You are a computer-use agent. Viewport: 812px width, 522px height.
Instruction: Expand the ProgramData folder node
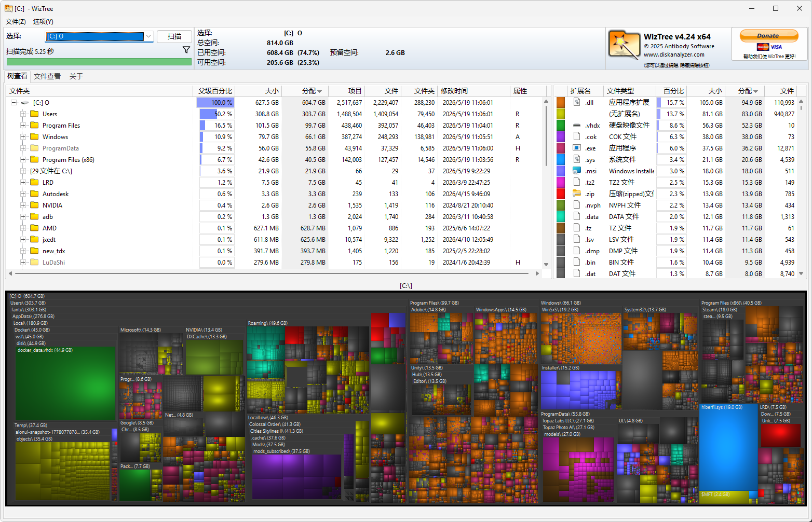point(23,148)
